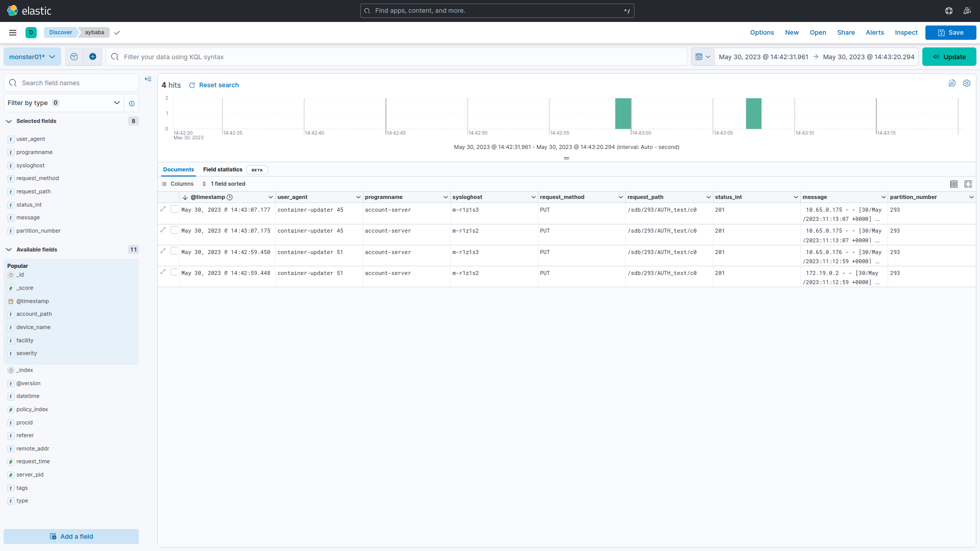The width and height of the screenshot is (980, 551).
Task: Collapse the field sidebar with the arrow icon
Action: click(148, 79)
